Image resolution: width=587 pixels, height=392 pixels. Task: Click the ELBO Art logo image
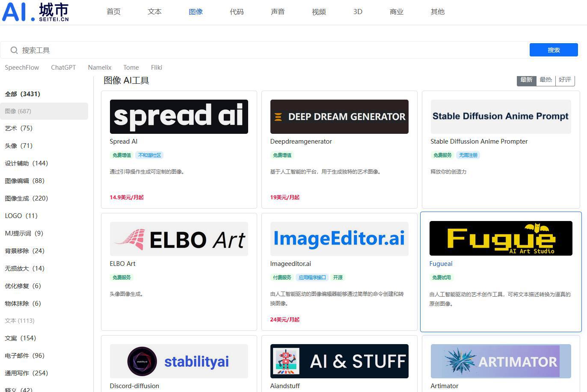pyautogui.click(x=179, y=239)
